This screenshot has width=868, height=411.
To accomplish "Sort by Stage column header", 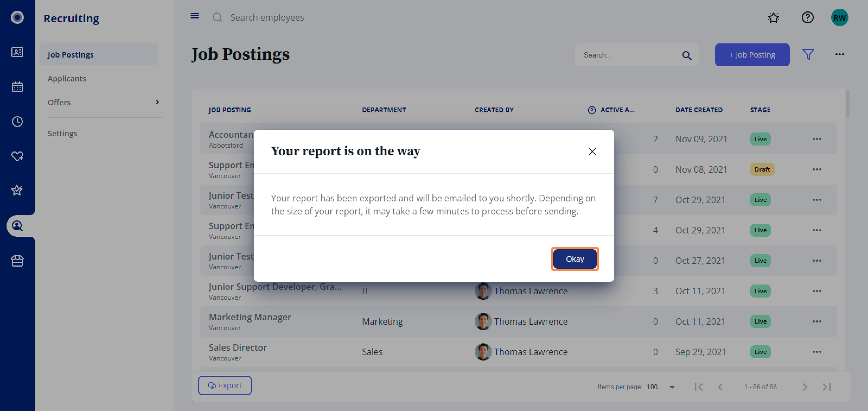I will pos(760,110).
